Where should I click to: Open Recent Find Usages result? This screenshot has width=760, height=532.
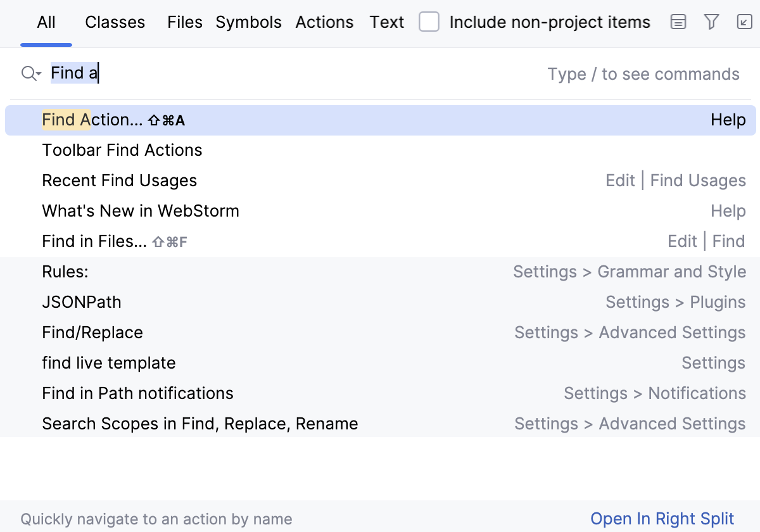pyautogui.click(x=120, y=180)
